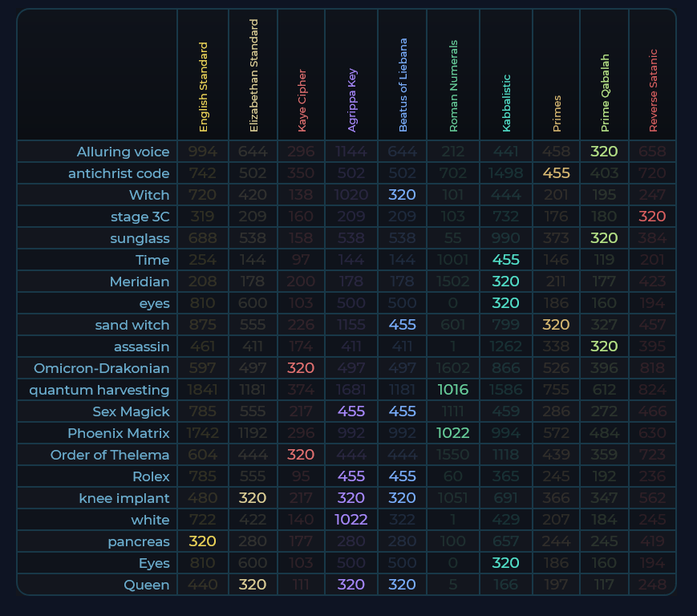697x616 pixels.
Task: Click highlighted 1016 in quantum harvesting row
Action: [452, 390]
